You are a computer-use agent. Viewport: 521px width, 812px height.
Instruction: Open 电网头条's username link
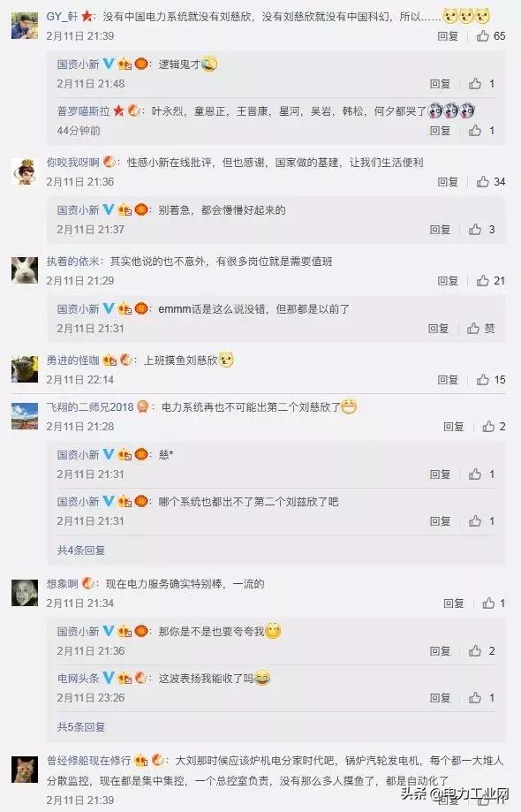point(78,678)
